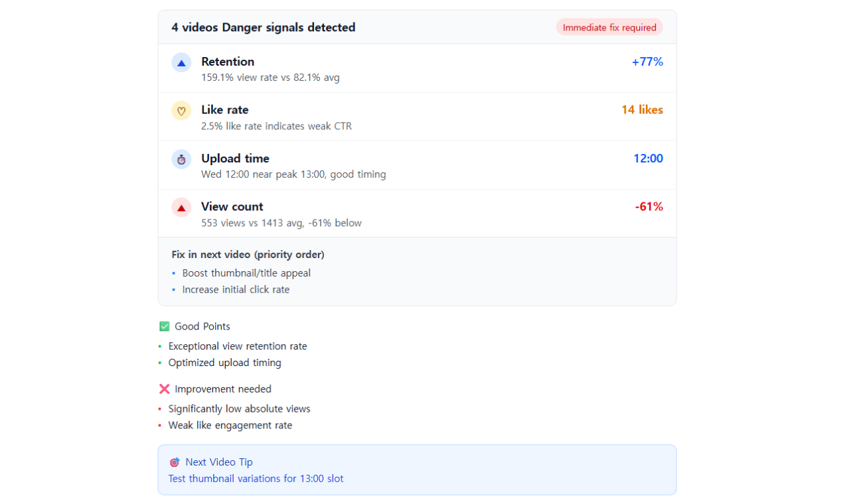Click the Improvement needed heading
Screen dimensions: 843x504
pyautogui.click(x=223, y=389)
